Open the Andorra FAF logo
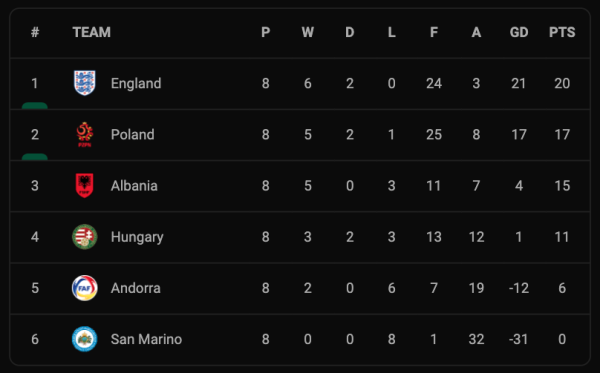Screen dimensions: 600x373 (x=85, y=288)
